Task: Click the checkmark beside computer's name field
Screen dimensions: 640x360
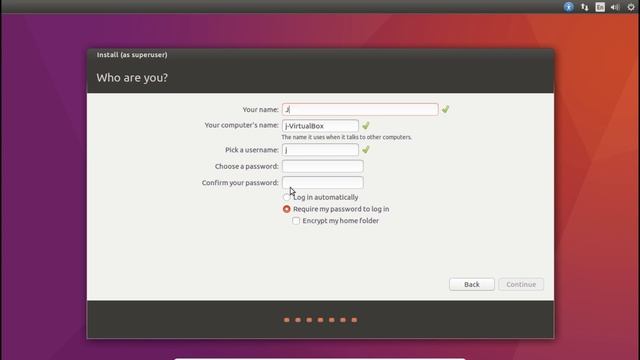Action: (366, 126)
